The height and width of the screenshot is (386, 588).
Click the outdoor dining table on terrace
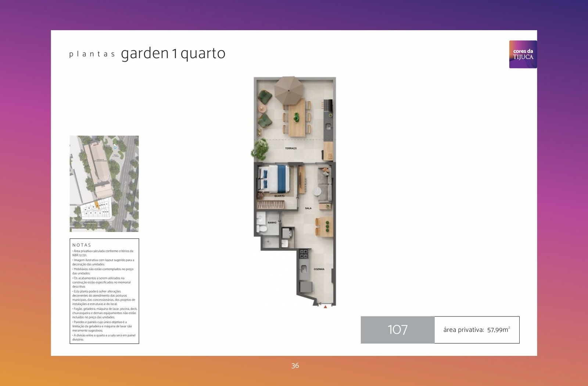coord(297,117)
